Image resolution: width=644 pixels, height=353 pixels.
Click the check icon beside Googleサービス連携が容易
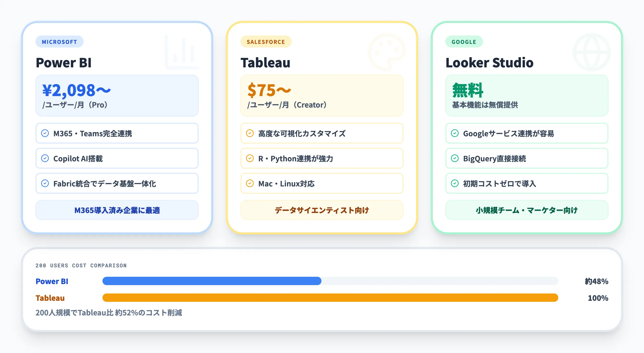(455, 133)
